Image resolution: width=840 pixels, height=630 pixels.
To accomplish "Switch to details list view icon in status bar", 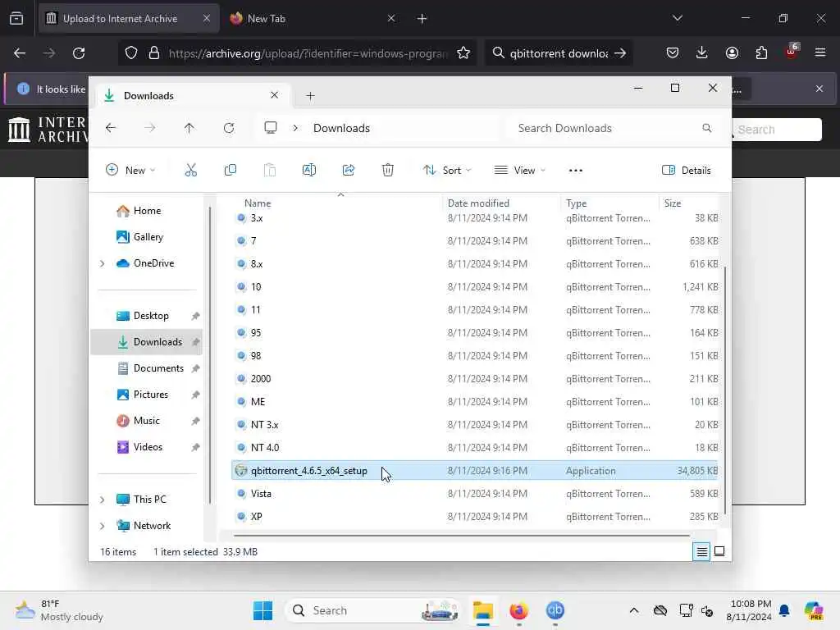I will 702,551.
